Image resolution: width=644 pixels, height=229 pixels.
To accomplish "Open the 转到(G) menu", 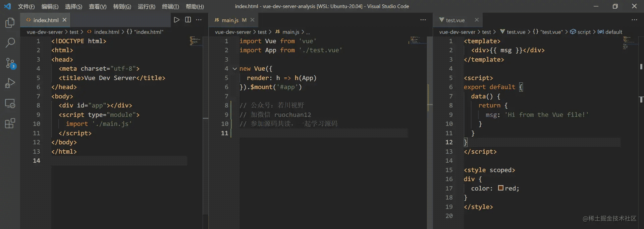I will coord(122,6).
